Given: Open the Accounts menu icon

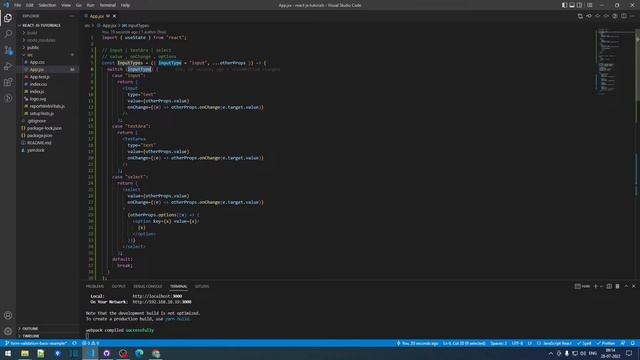Looking at the screenshot, I should (8, 315).
